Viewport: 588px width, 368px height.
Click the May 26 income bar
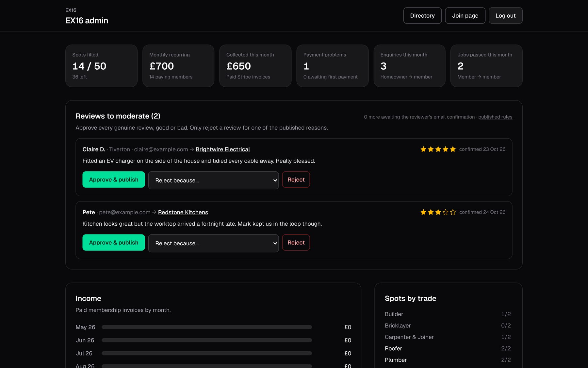tap(207, 327)
